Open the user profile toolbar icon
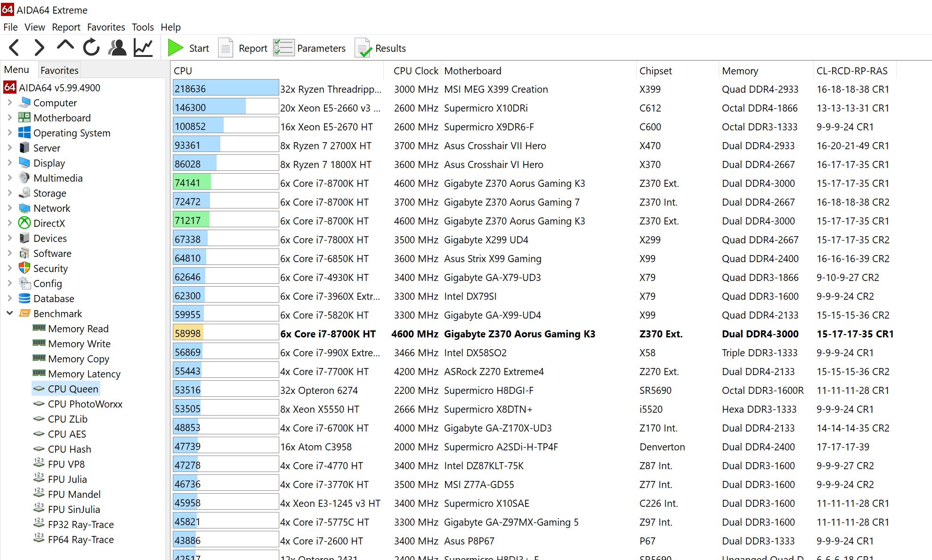 coord(117,48)
